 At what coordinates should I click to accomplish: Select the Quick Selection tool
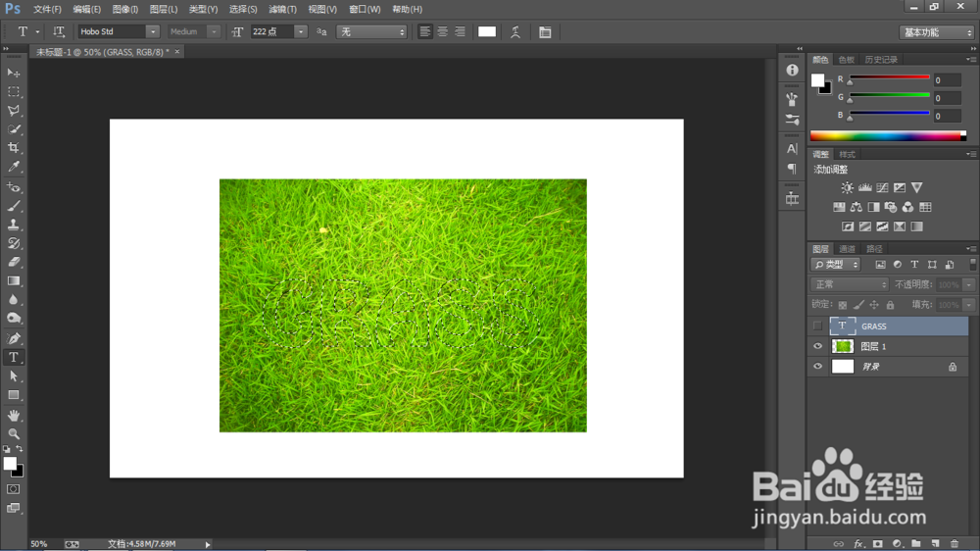coord(13,129)
